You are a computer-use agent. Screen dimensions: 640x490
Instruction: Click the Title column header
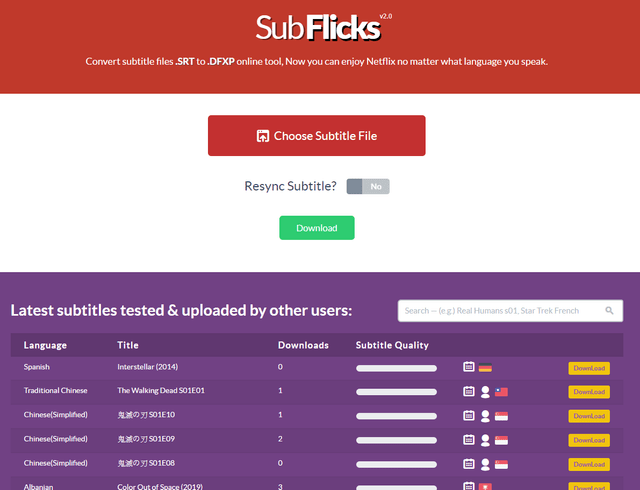point(128,345)
